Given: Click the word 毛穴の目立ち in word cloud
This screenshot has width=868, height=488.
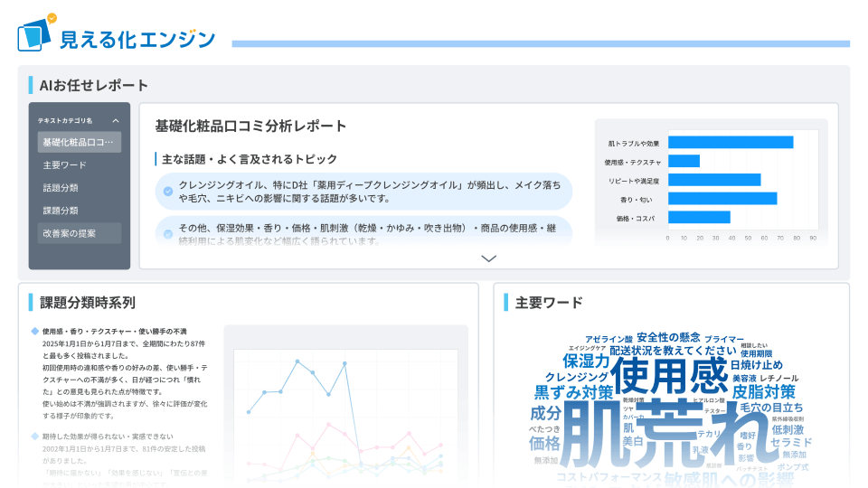Looking at the screenshot, I should point(771,408).
